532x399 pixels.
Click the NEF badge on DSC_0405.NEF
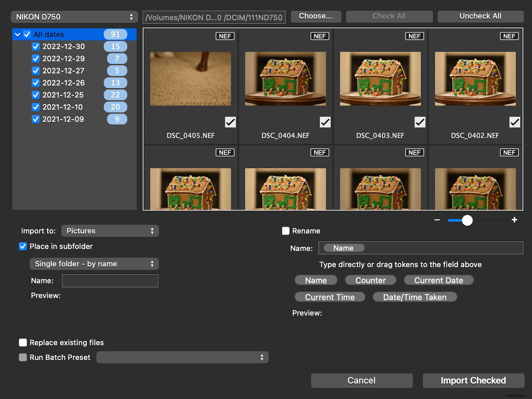(x=225, y=36)
